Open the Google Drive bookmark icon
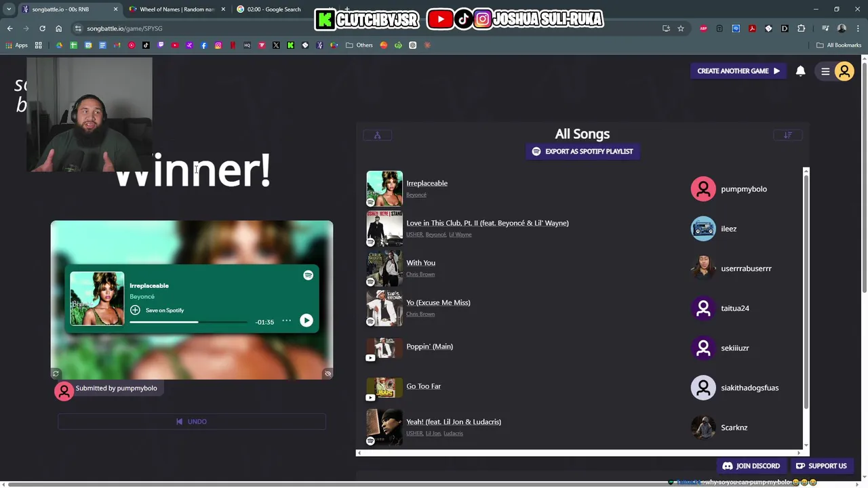Screen dimensions: 868x488 tap(59, 45)
